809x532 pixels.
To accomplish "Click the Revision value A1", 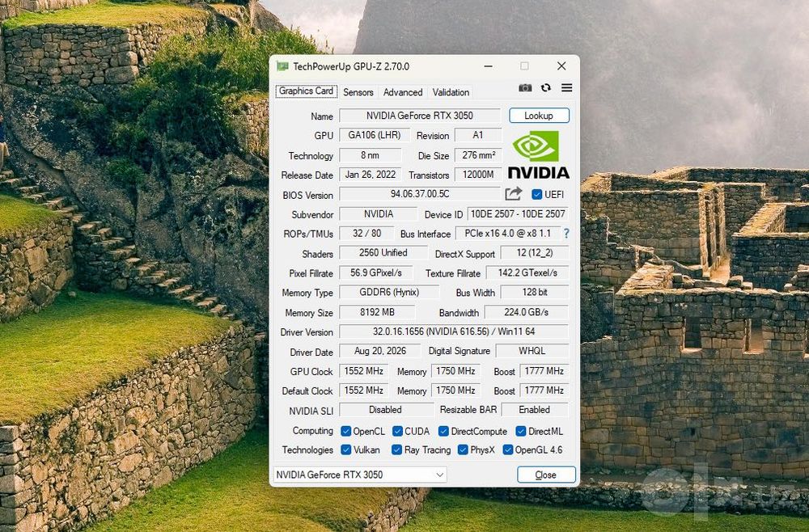I will 478,135.
